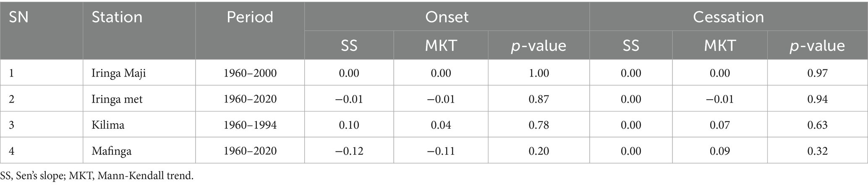Click Iringa Maji onset p-value 1.00

[x=539, y=73]
